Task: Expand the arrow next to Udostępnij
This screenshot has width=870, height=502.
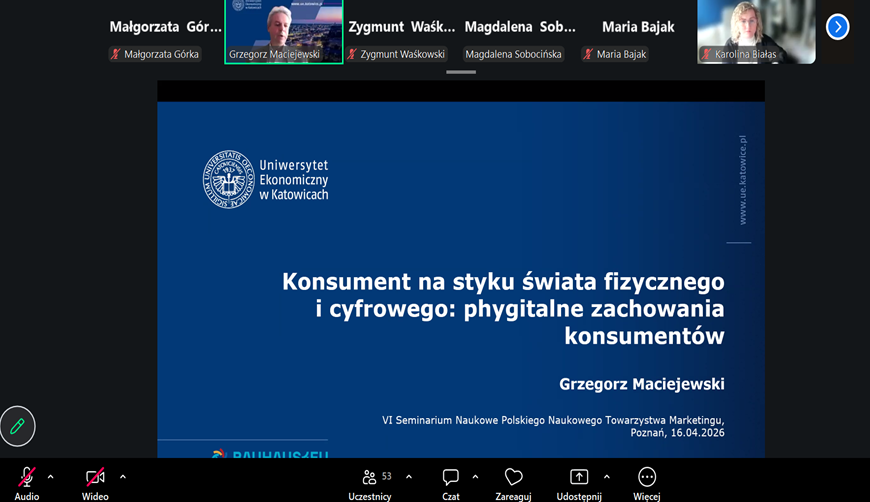Action: 606,477
